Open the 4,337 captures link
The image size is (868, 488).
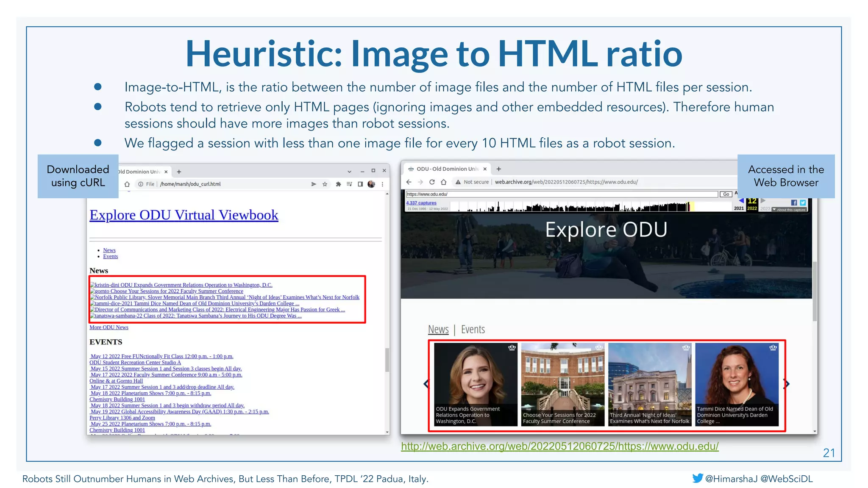(x=421, y=203)
